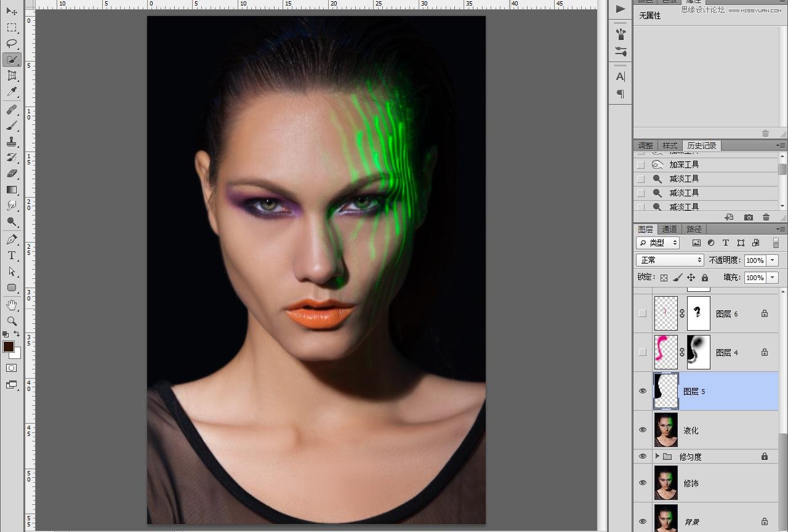Open the Paragraph panel icon

point(621,94)
